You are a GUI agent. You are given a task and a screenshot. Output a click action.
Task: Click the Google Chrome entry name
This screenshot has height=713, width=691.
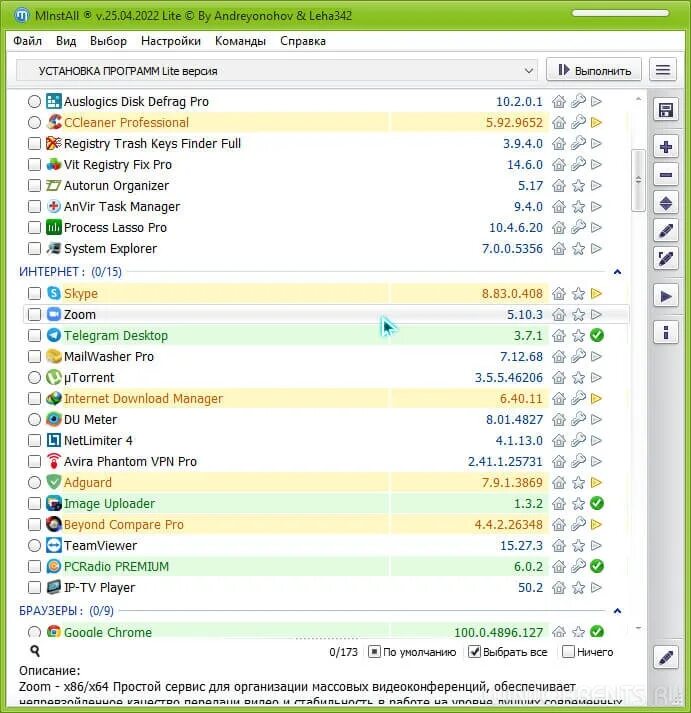[108, 632]
